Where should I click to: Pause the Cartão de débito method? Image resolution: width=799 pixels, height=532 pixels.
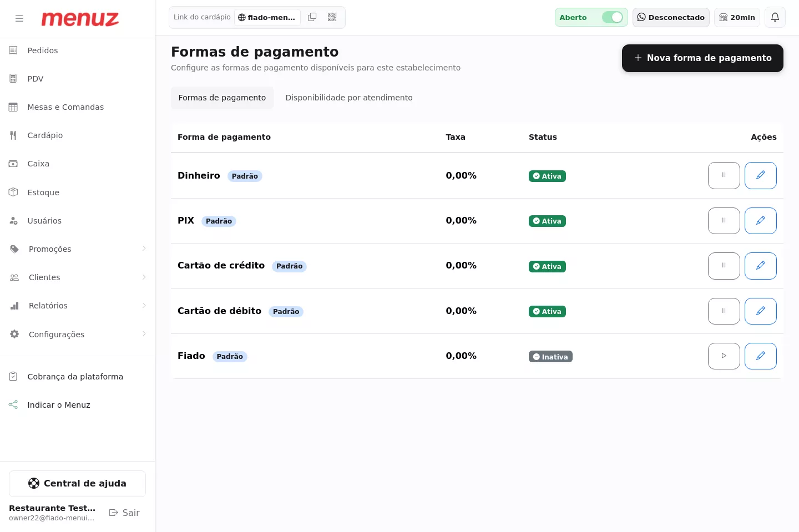pos(724,311)
